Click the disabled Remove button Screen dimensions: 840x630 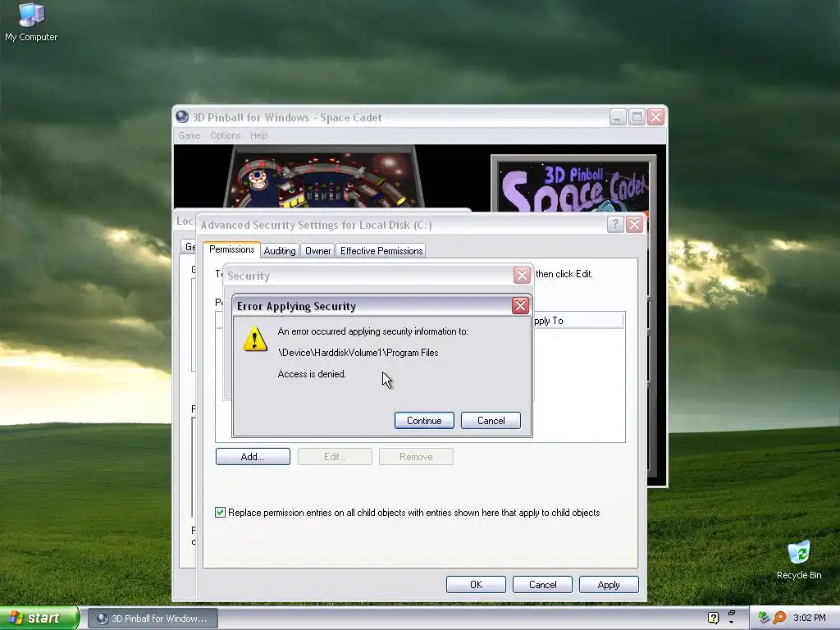coord(416,456)
